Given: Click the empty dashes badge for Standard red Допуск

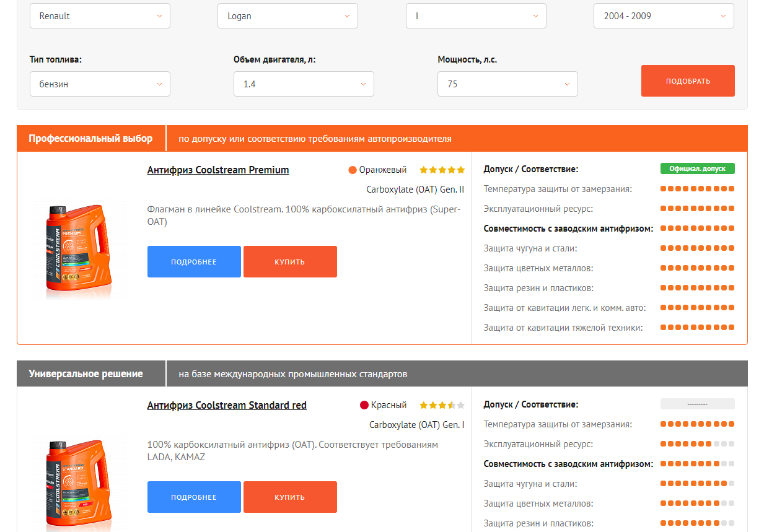Looking at the screenshot, I should tap(698, 404).
